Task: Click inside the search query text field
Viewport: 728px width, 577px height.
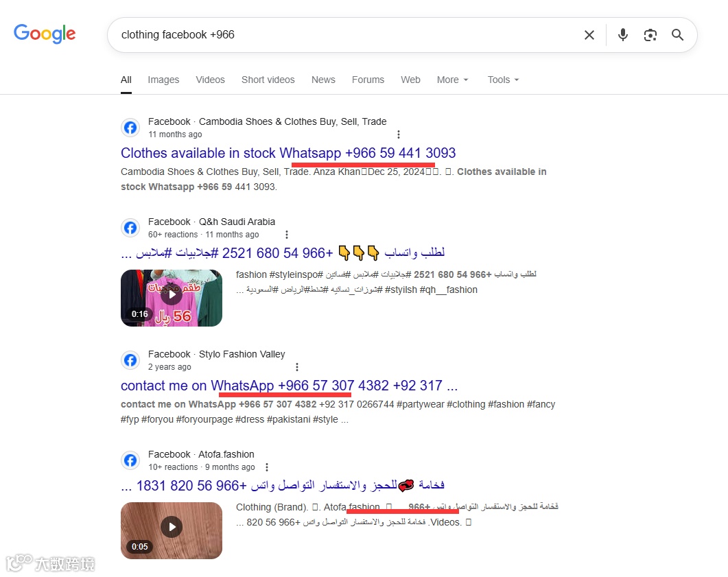Action: 344,35
